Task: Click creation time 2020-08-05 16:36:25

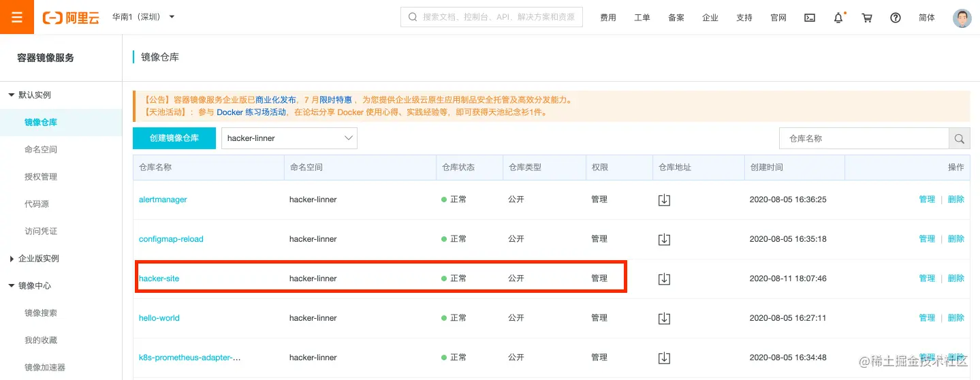Action: pos(788,200)
